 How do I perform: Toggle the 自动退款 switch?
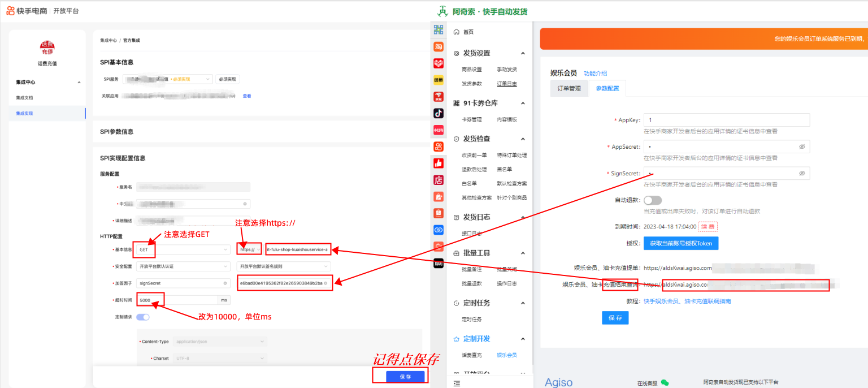tap(653, 200)
